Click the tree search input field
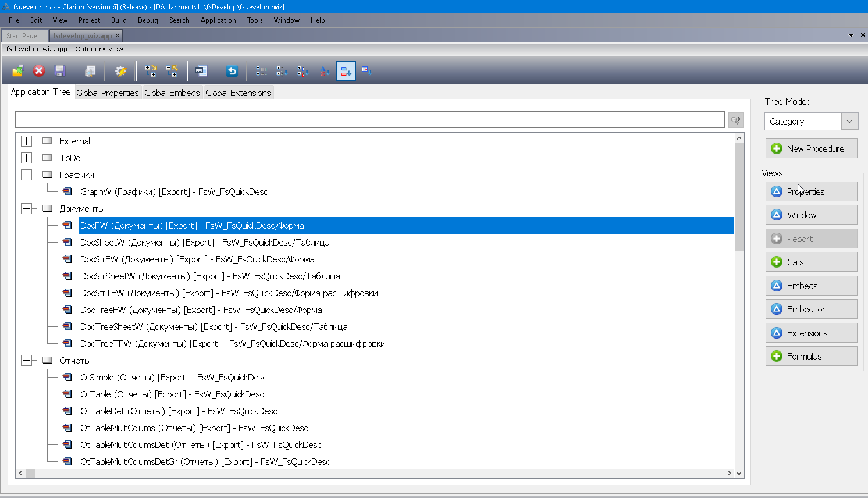This screenshot has width=868, height=498. (369, 120)
